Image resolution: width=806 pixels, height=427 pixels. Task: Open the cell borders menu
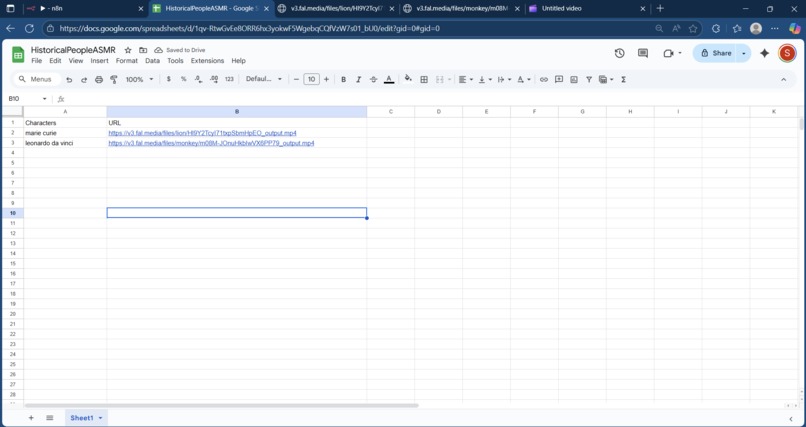tap(424, 80)
